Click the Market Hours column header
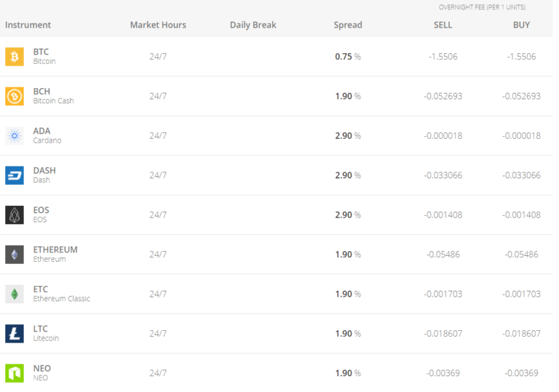 tap(158, 25)
